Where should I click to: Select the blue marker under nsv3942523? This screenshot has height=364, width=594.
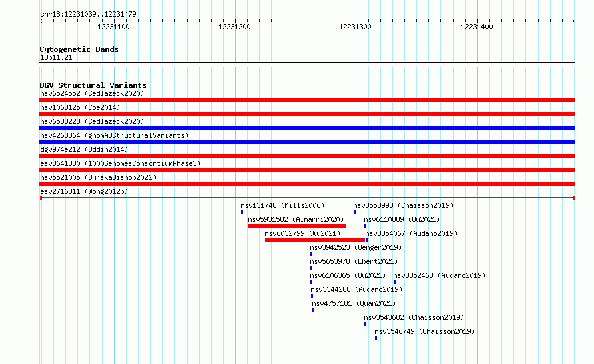pyautogui.click(x=311, y=254)
